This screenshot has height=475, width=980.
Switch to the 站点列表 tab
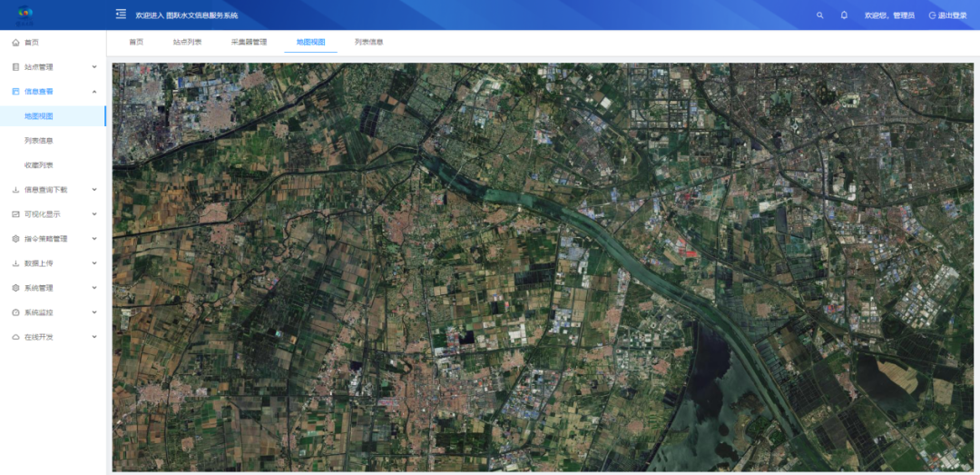point(187,42)
